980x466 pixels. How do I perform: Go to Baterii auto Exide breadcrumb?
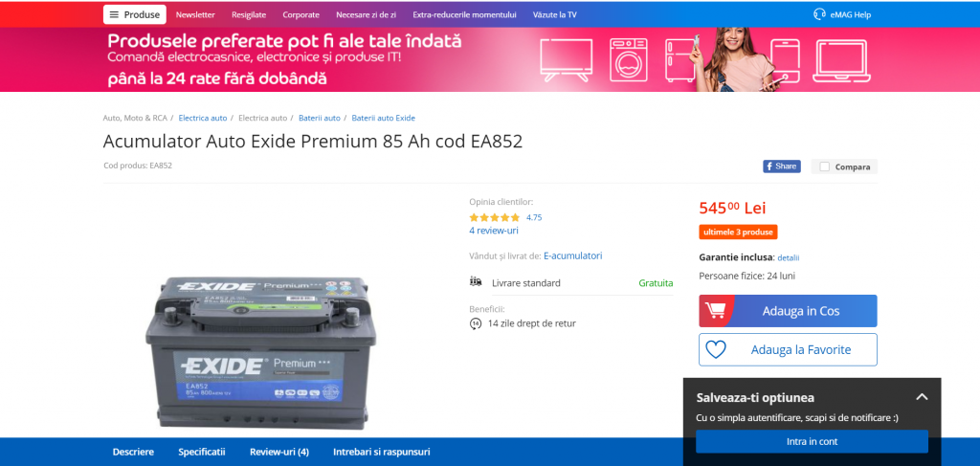[x=383, y=118]
